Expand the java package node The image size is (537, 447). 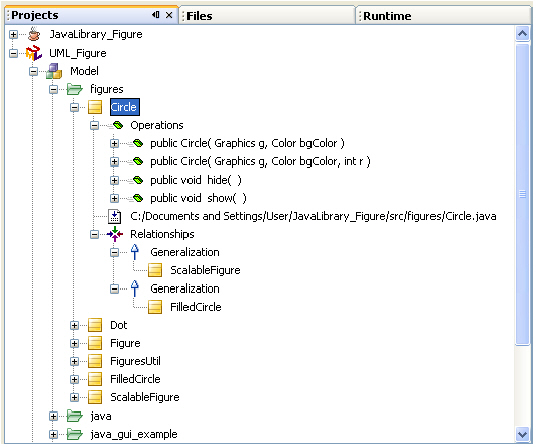[53, 417]
